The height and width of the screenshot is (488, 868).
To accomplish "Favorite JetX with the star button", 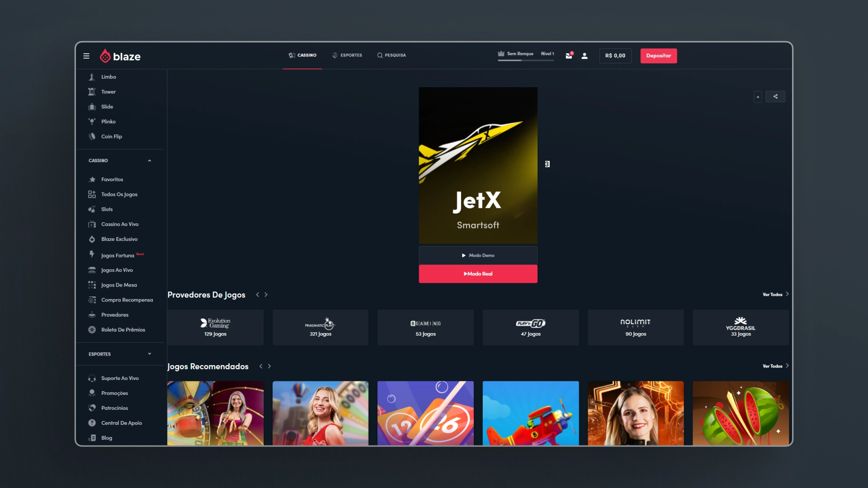I will click(758, 97).
